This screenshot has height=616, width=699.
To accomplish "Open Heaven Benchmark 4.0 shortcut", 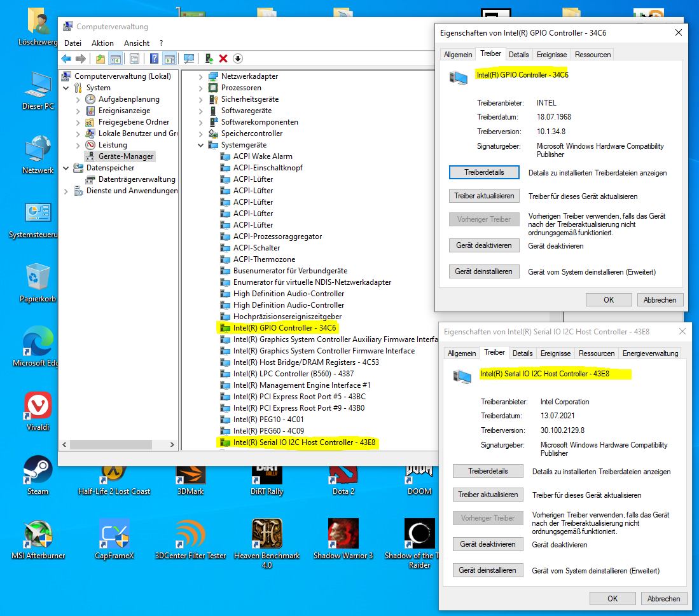I will pyautogui.click(x=266, y=544).
